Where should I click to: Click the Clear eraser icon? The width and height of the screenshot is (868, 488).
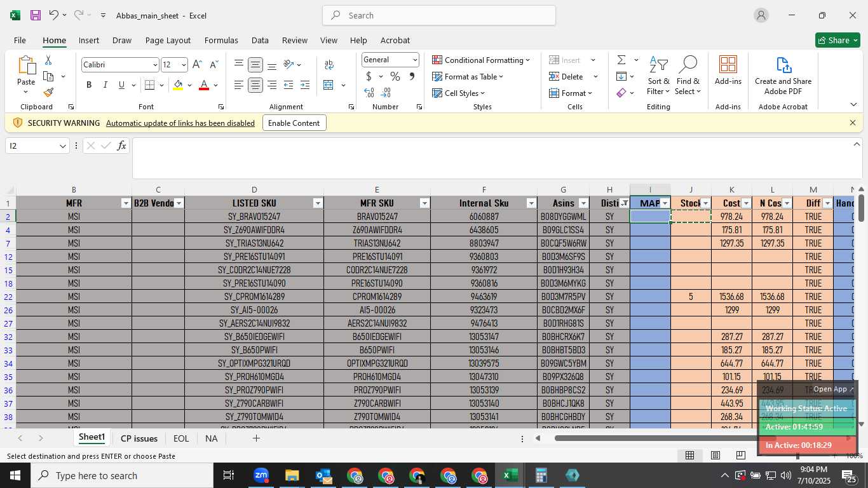621,93
